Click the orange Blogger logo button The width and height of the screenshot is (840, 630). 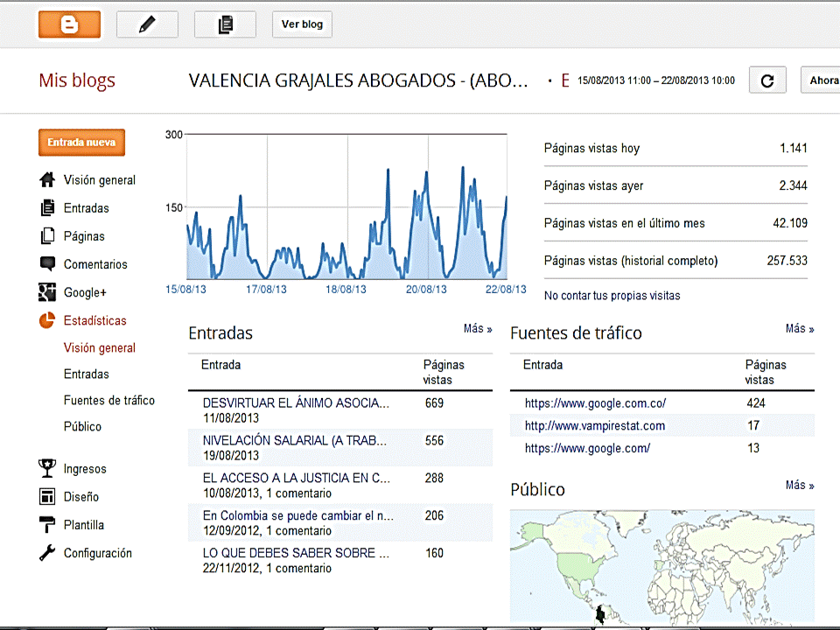point(69,24)
